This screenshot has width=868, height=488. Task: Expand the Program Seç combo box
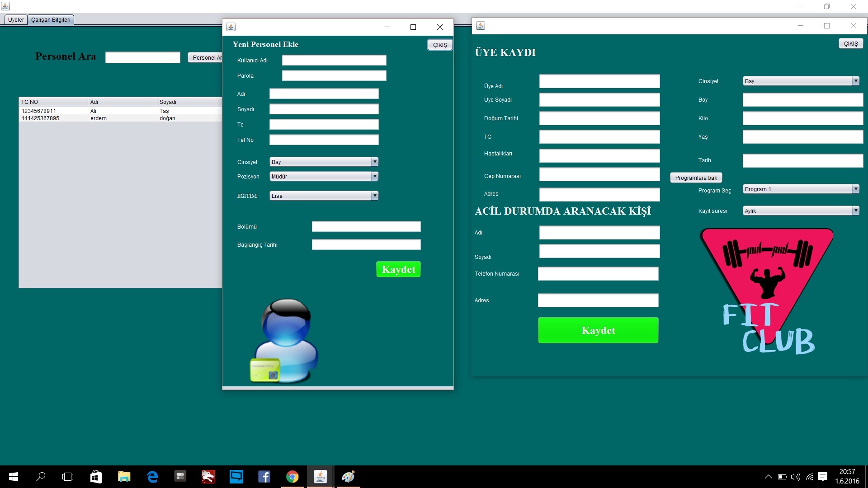point(801,189)
